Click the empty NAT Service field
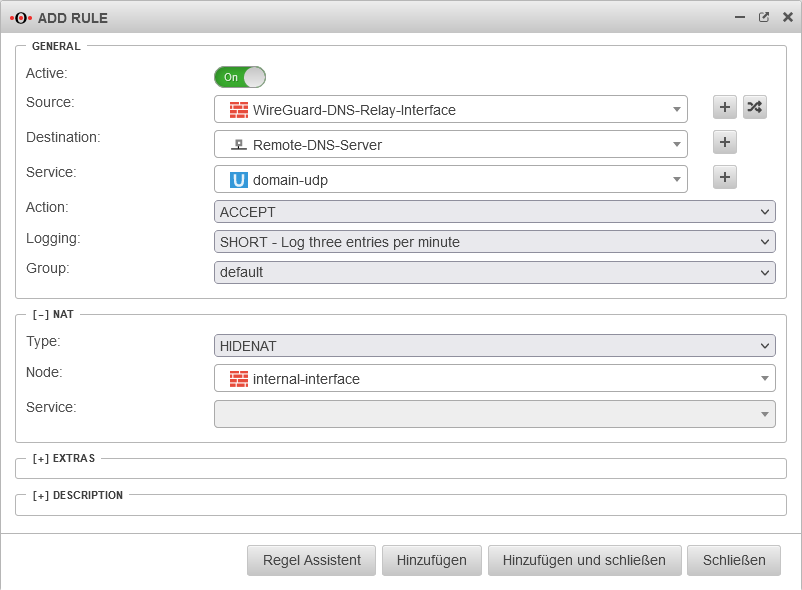This screenshot has height=590, width=802. [x=494, y=414]
